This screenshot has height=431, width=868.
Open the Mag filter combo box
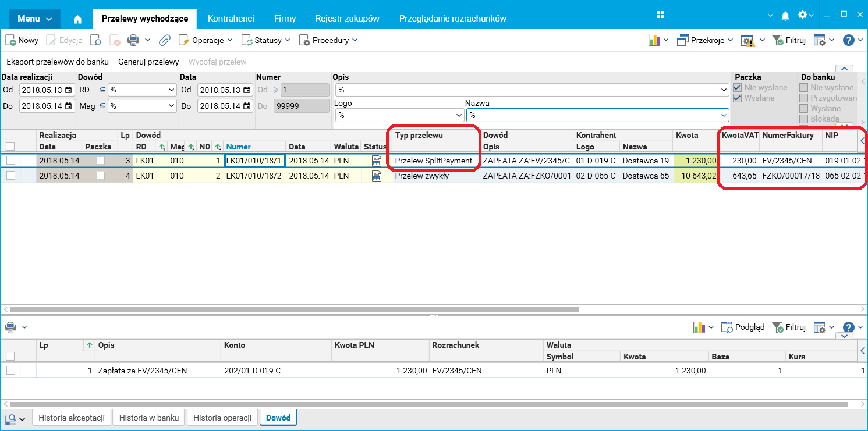[142, 106]
